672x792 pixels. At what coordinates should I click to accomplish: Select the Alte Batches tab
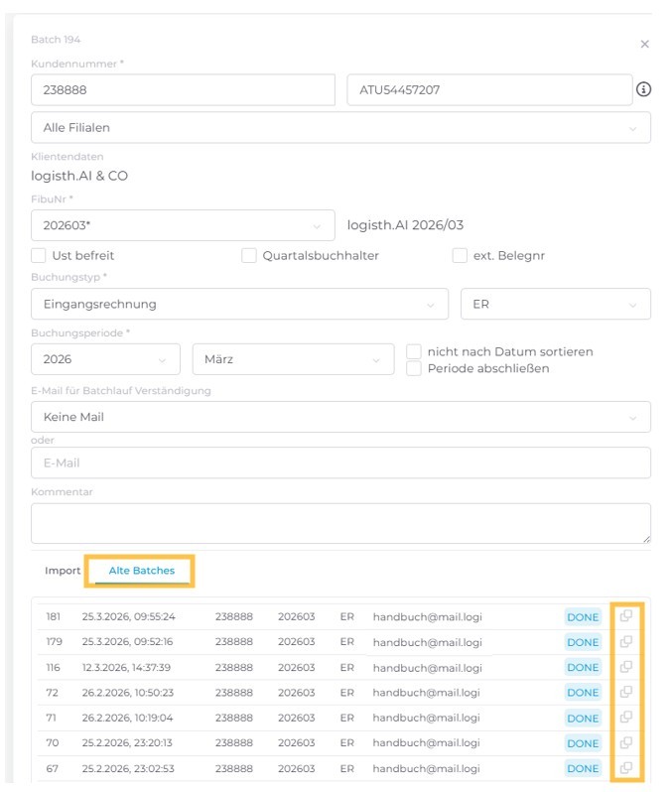(x=141, y=571)
